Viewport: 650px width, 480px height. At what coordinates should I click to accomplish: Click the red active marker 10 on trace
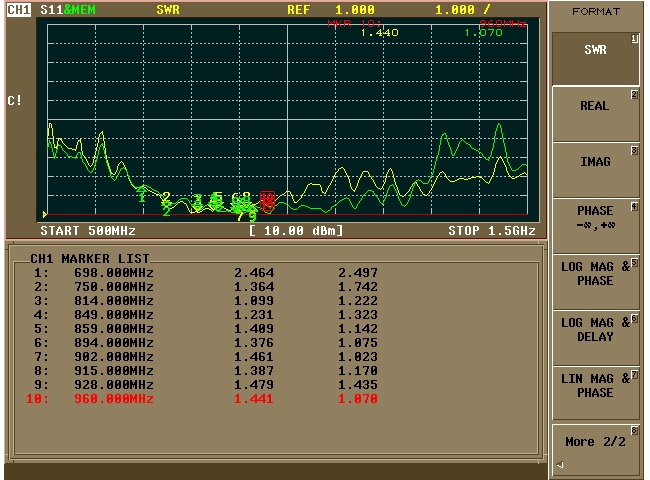[267, 202]
